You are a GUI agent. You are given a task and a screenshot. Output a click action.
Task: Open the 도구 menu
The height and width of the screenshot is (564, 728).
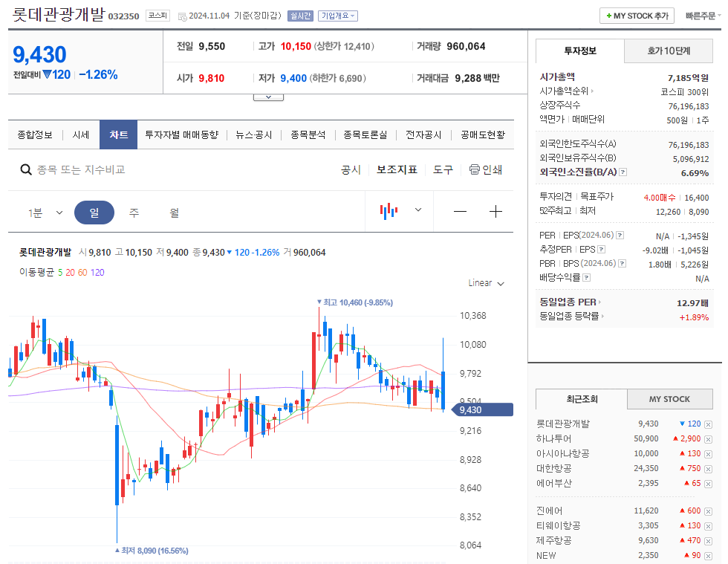(443, 169)
